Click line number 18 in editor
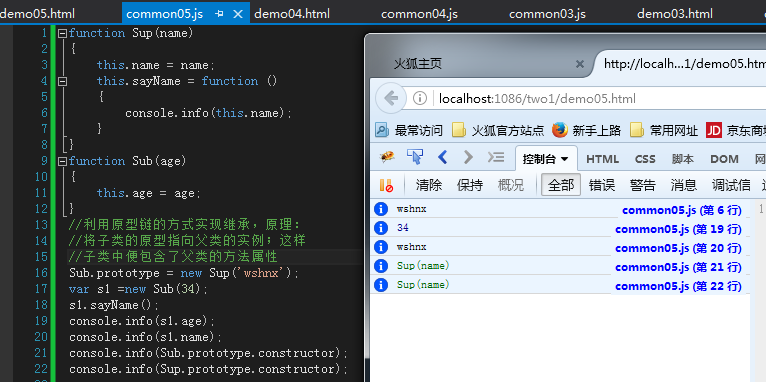This screenshot has height=382, width=766. coord(42,305)
